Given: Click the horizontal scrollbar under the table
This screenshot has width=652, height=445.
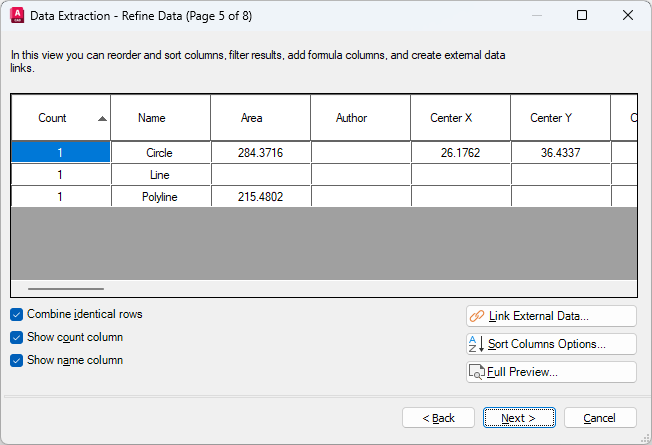Looking at the screenshot, I should click(65, 289).
